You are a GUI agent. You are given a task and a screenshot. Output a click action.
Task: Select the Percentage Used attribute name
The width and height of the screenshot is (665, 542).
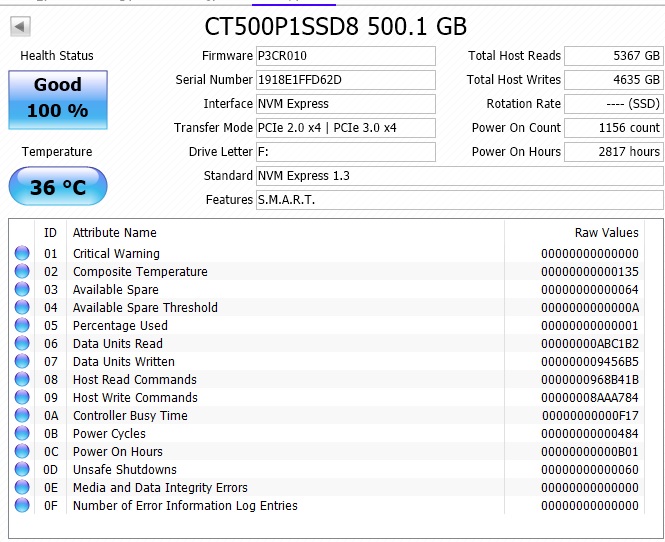coord(120,326)
